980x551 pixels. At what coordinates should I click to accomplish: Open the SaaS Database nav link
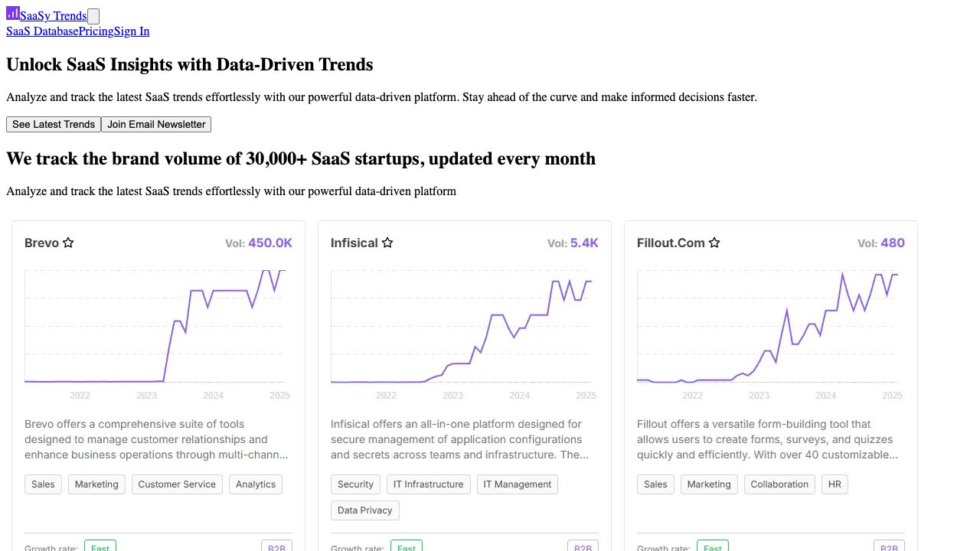[42, 31]
